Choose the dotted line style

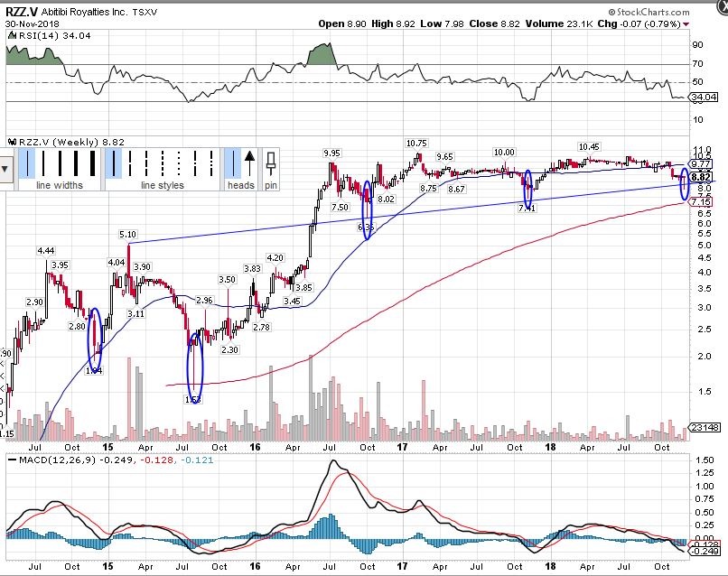(179, 163)
